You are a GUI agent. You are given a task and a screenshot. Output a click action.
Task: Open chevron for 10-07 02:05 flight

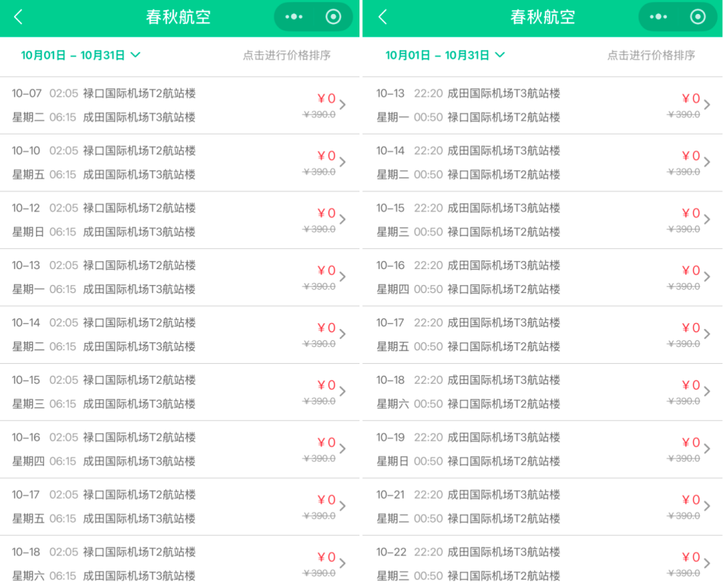[x=343, y=104]
